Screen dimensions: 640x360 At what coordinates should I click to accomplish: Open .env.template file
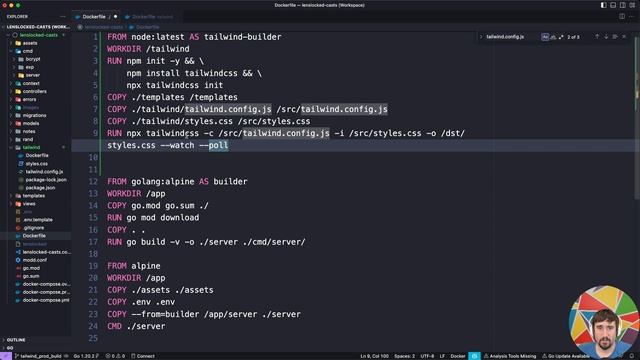pyautogui.click(x=38, y=220)
